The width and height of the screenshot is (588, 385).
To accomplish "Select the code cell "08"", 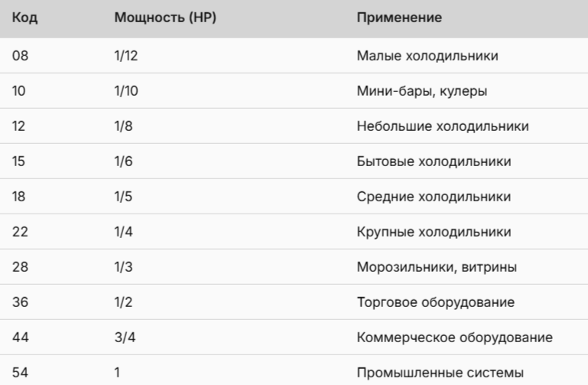I will pyautogui.click(x=21, y=57).
